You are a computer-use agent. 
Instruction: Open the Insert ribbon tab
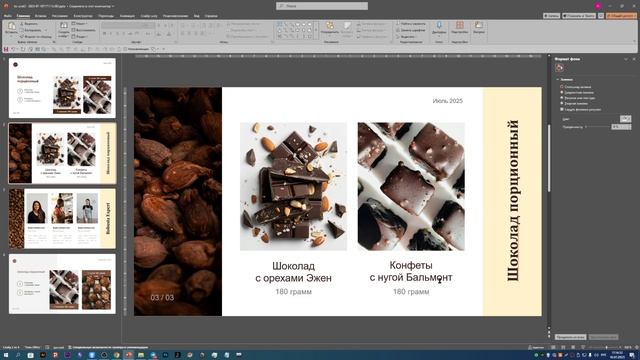click(x=40, y=16)
